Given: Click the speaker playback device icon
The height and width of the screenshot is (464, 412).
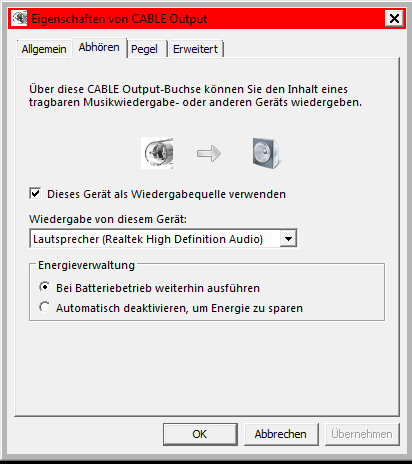Looking at the screenshot, I should pos(266,153).
